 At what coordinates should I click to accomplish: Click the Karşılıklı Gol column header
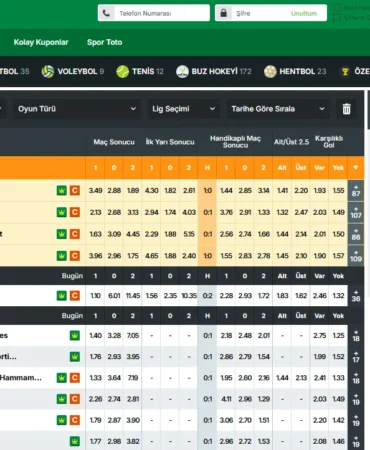[329, 142]
